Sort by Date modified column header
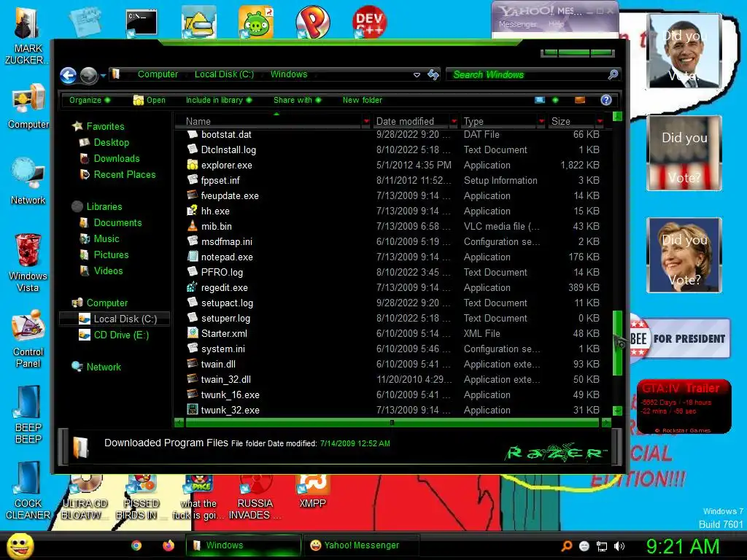 [411, 122]
